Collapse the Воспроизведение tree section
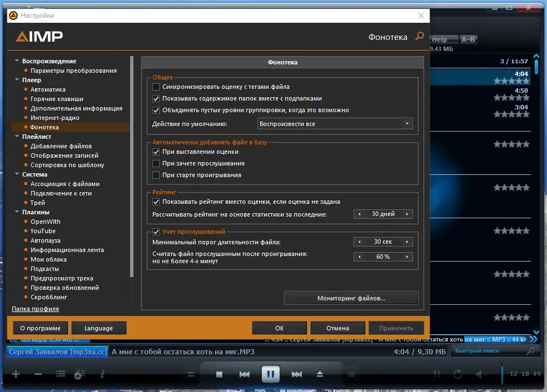547x392 pixels. pos(17,61)
